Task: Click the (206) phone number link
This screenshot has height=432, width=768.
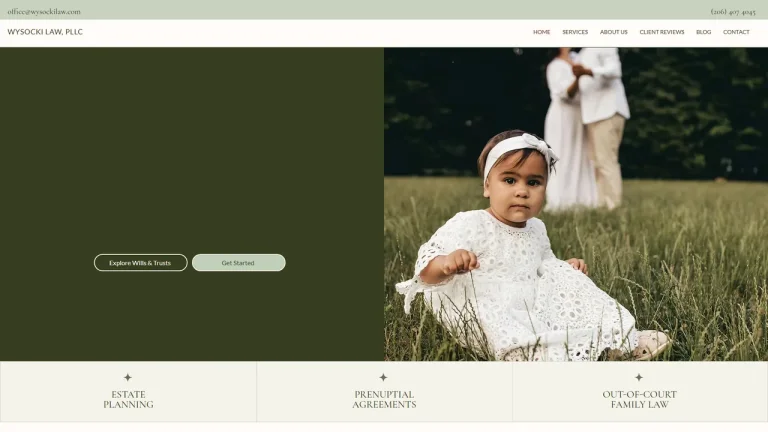Action: pos(733,12)
